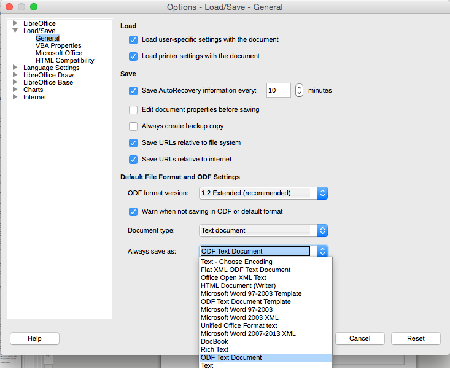Viewport: 450px width, 368px height.
Task: Click the Always save as combo field
Action: coord(255,251)
